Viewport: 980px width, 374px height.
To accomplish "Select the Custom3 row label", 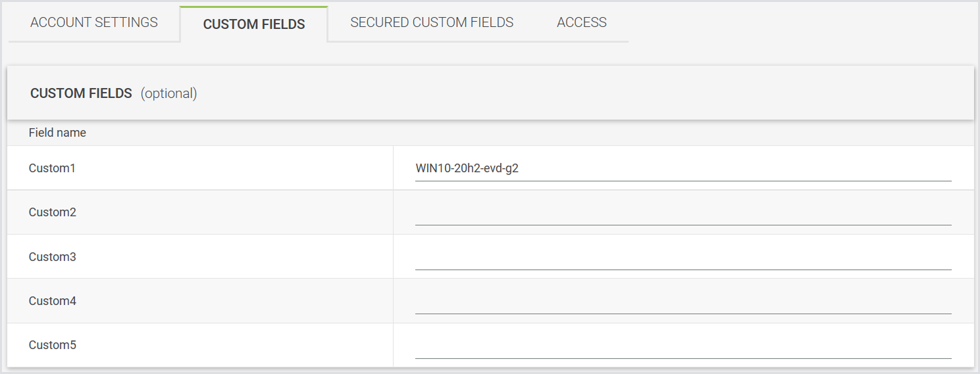I will 52,257.
